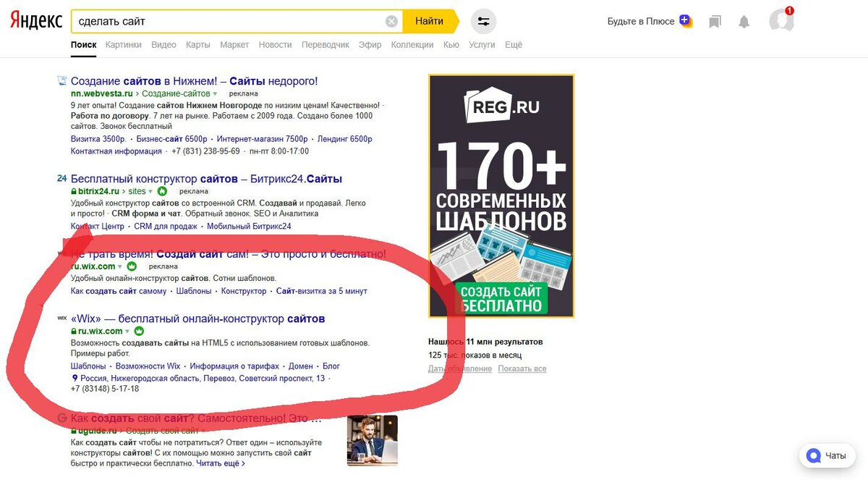The height and width of the screenshot is (480, 868).
Task: Click the REG.RU templates banner ad
Action: (501, 196)
